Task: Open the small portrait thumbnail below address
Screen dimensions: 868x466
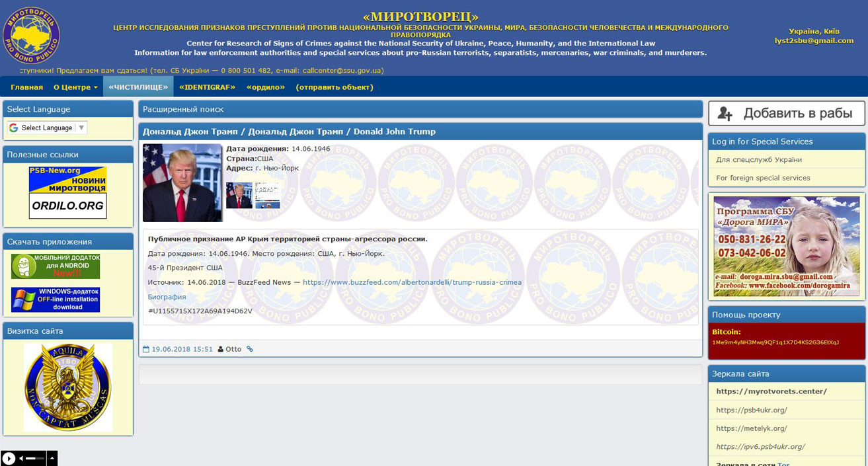Action: [239, 196]
